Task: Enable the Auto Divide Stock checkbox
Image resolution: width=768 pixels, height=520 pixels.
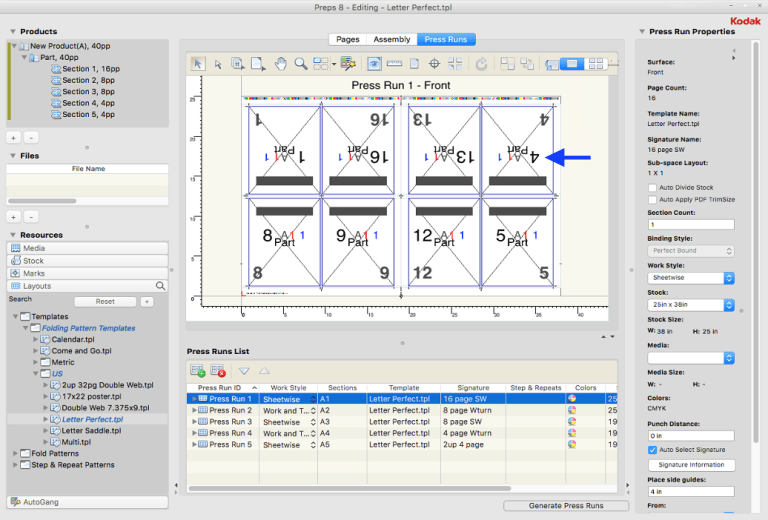Action: (653, 187)
